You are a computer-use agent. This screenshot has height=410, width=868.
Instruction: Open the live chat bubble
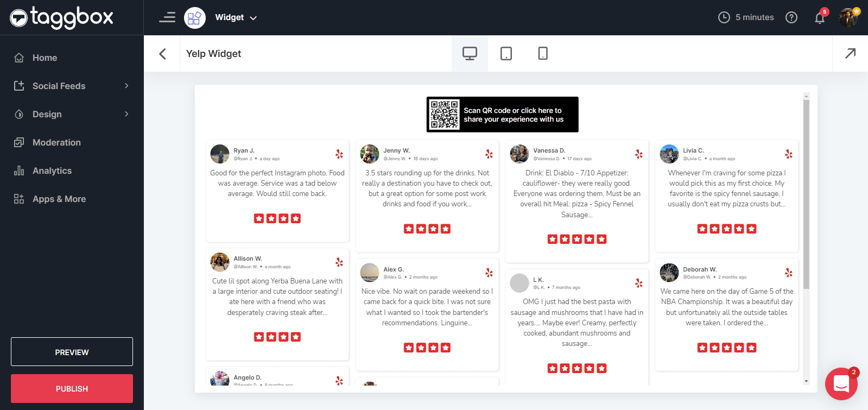pos(841,384)
